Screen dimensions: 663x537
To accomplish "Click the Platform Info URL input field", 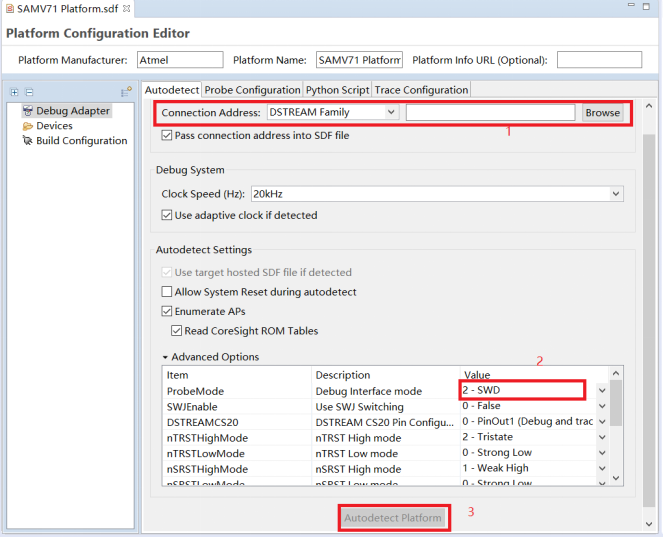I will [x=598, y=60].
